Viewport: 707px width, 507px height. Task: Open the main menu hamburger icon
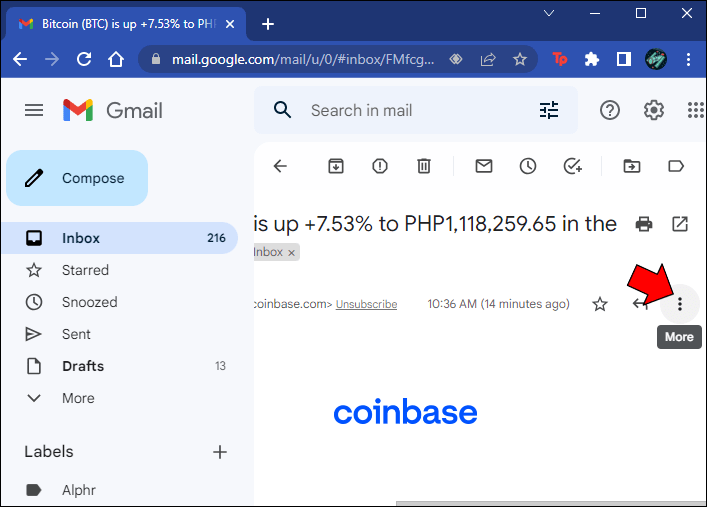coord(34,110)
